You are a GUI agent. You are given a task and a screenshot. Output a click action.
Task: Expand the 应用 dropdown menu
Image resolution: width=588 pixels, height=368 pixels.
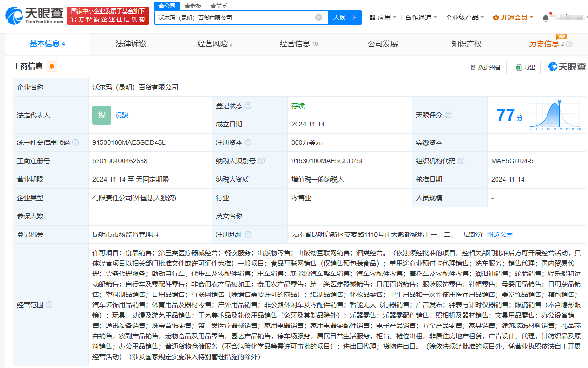pos(383,17)
